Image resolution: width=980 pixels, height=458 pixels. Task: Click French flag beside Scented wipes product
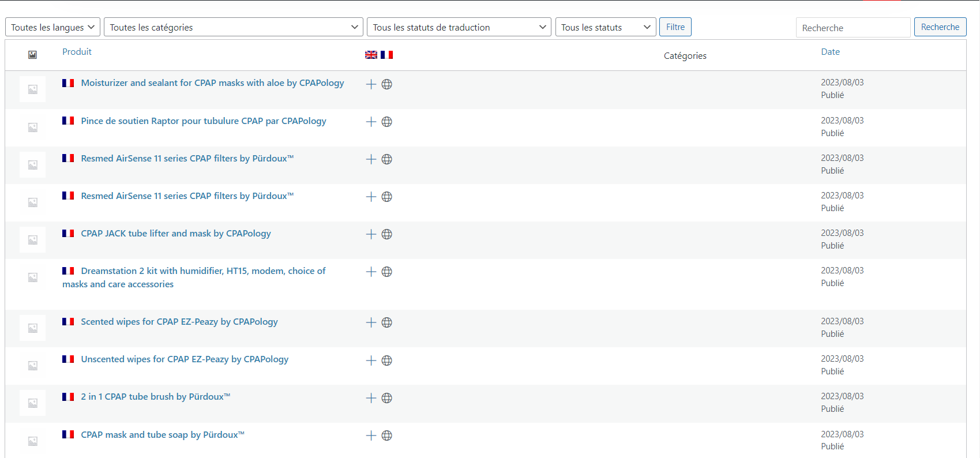click(x=68, y=322)
